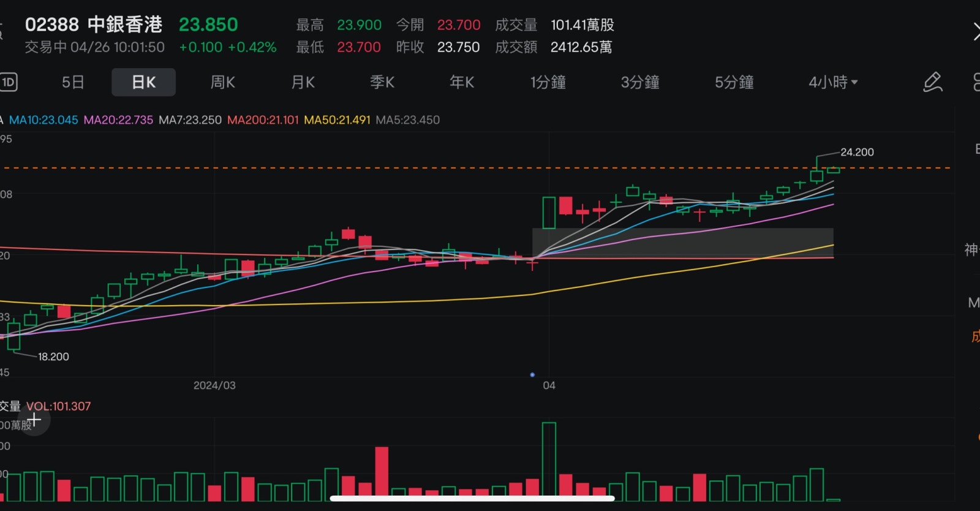Switch to 季K quarterly chart

(x=382, y=82)
